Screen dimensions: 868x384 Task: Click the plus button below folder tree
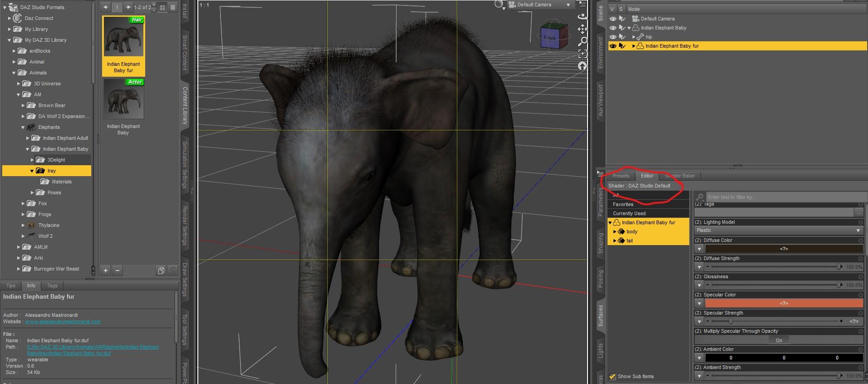pyautogui.click(x=106, y=271)
